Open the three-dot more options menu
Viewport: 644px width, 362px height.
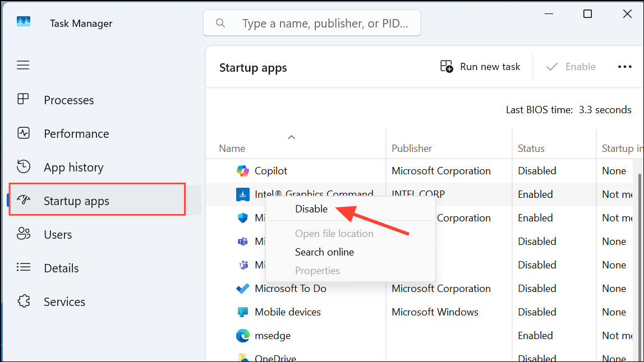pyautogui.click(x=625, y=67)
